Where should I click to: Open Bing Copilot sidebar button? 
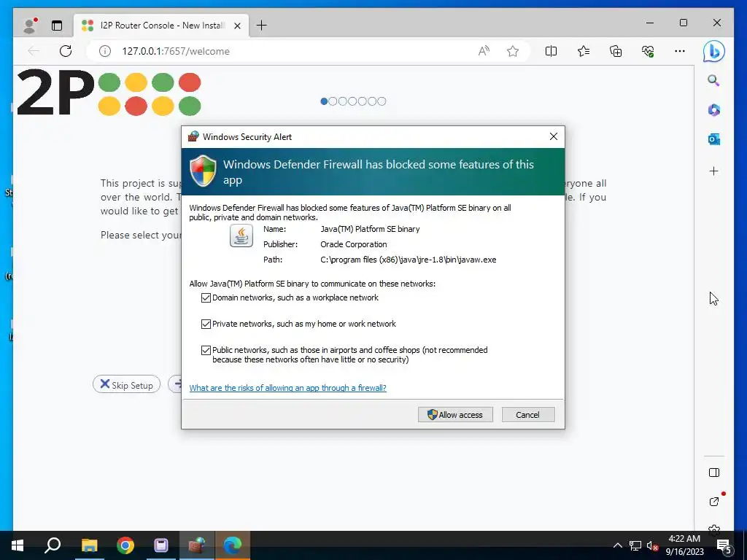coord(713,51)
